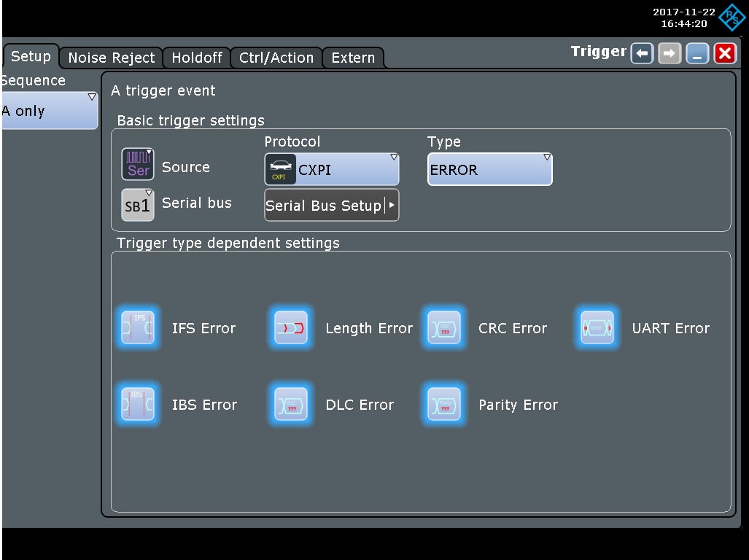Click the Basic trigger settings heading
Screen dimensions: 749x560
point(190,120)
